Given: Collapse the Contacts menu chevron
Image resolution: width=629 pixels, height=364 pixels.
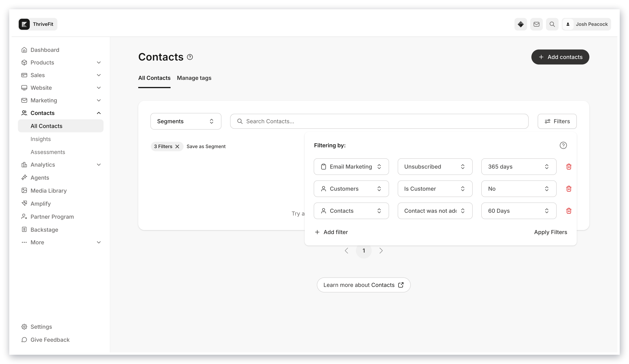Looking at the screenshot, I should tap(99, 113).
